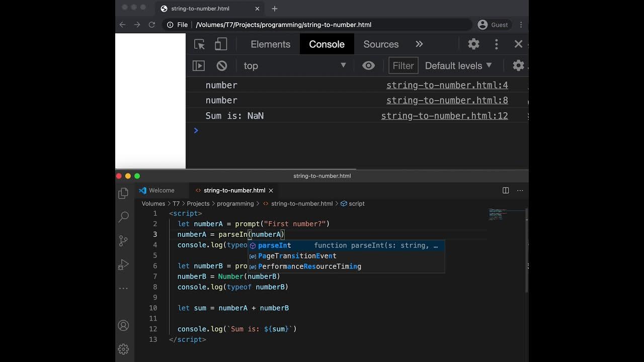Close the string-to-number.html editor tab

pos(271,191)
